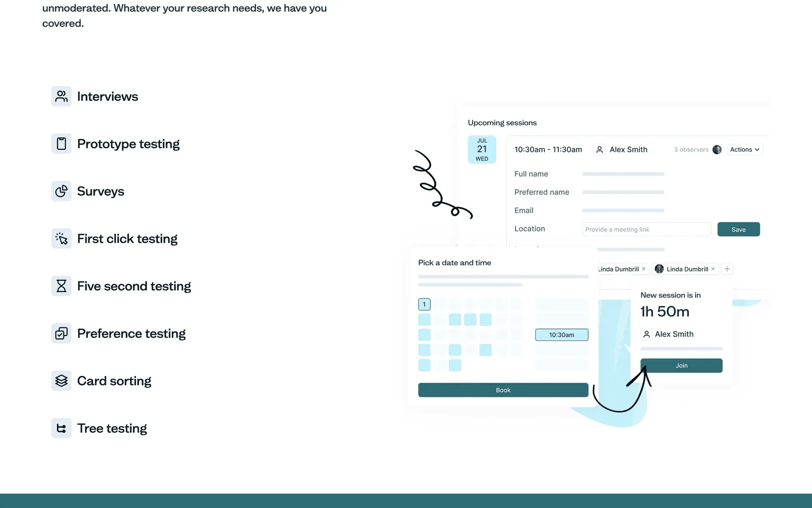Viewport: 812px width, 508px height.
Task: Select the 10:30am time slot
Action: coord(561,335)
